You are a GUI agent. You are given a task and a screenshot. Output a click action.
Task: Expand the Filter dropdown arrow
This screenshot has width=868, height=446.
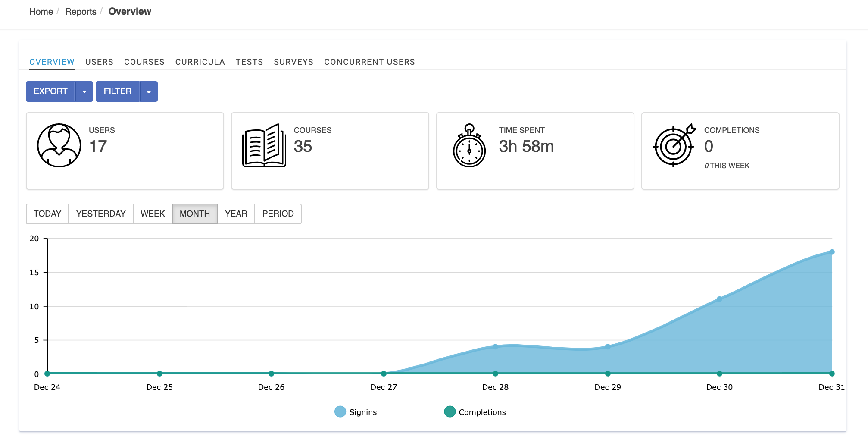click(x=149, y=91)
